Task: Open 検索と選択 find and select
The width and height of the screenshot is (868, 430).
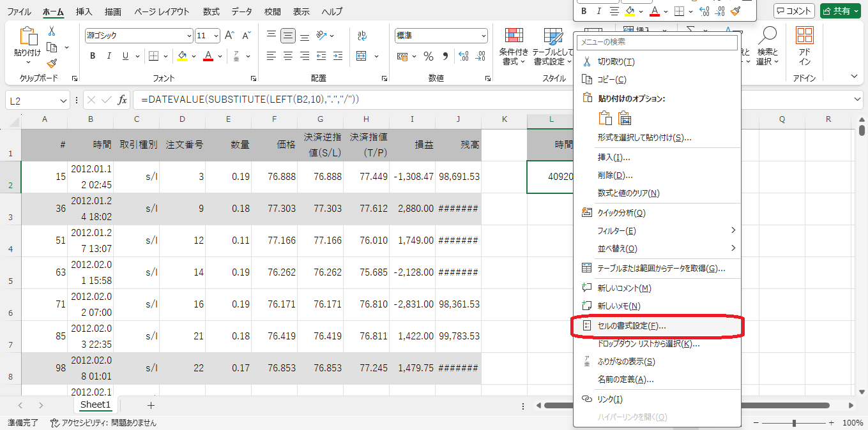Action: point(767,47)
